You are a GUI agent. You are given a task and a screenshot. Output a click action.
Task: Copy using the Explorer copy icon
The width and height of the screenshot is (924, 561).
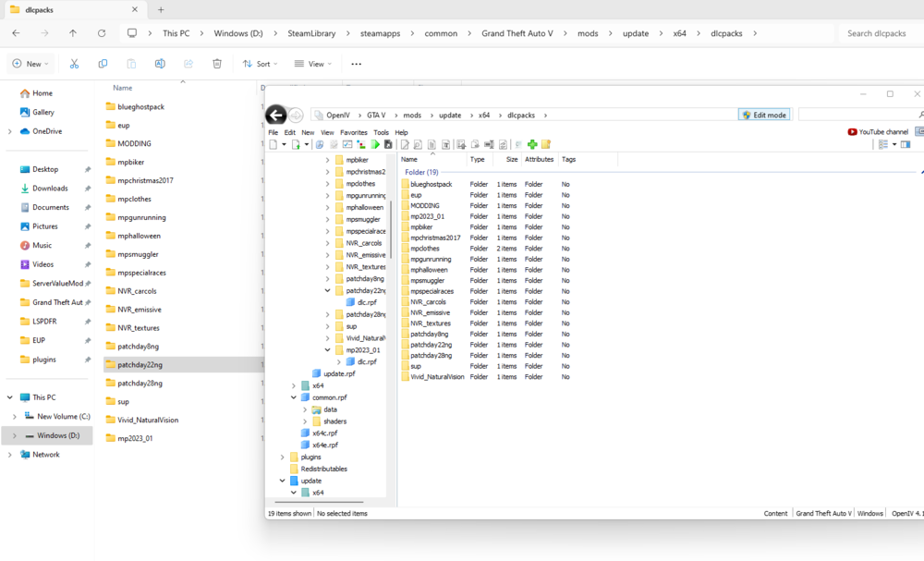[x=103, y=63]
